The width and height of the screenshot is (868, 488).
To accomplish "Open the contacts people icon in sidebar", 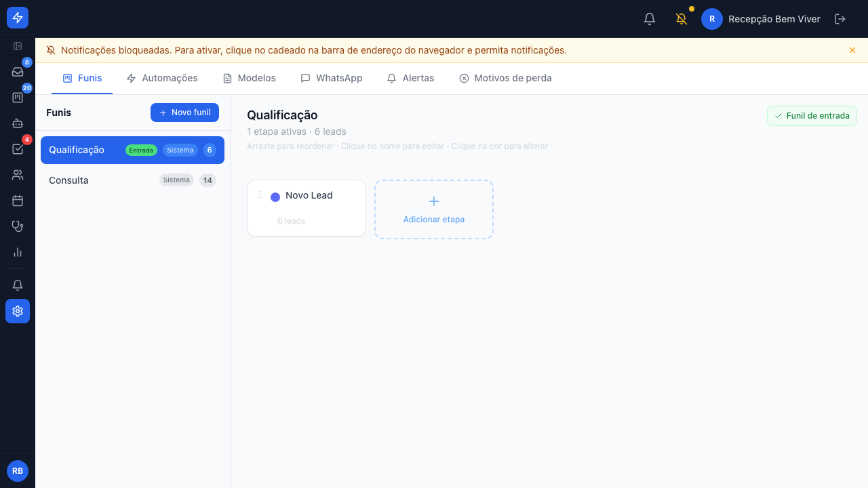I will click(x=18, y=175).
